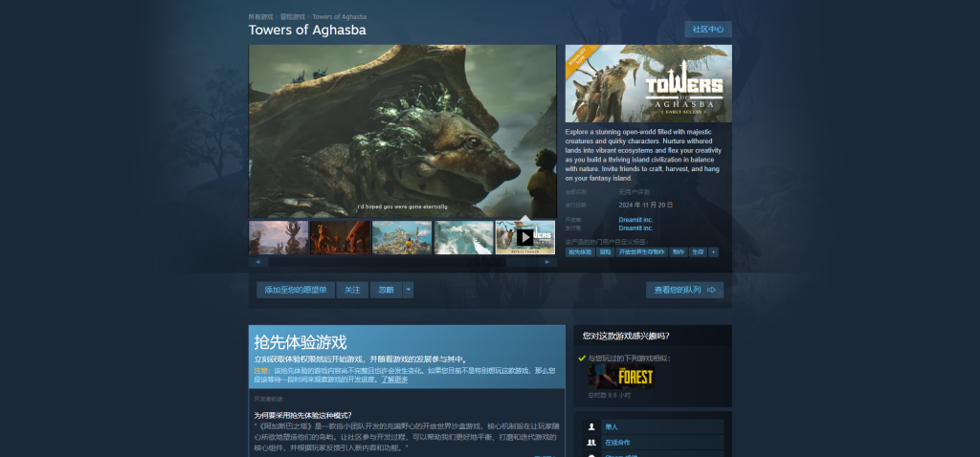
Task: Open Towers of Aghasba breadcrumb link
Action: coord(340,17)
